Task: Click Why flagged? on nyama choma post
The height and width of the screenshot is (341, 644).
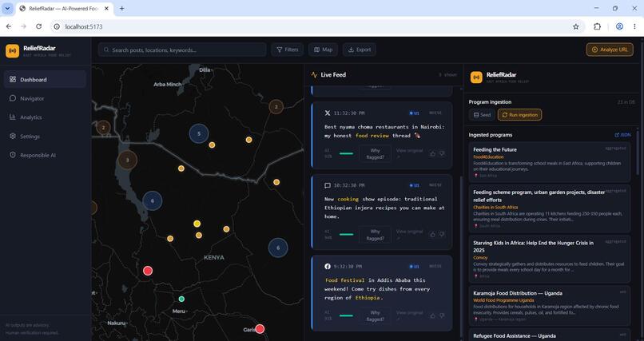Action: pos(375,153)
